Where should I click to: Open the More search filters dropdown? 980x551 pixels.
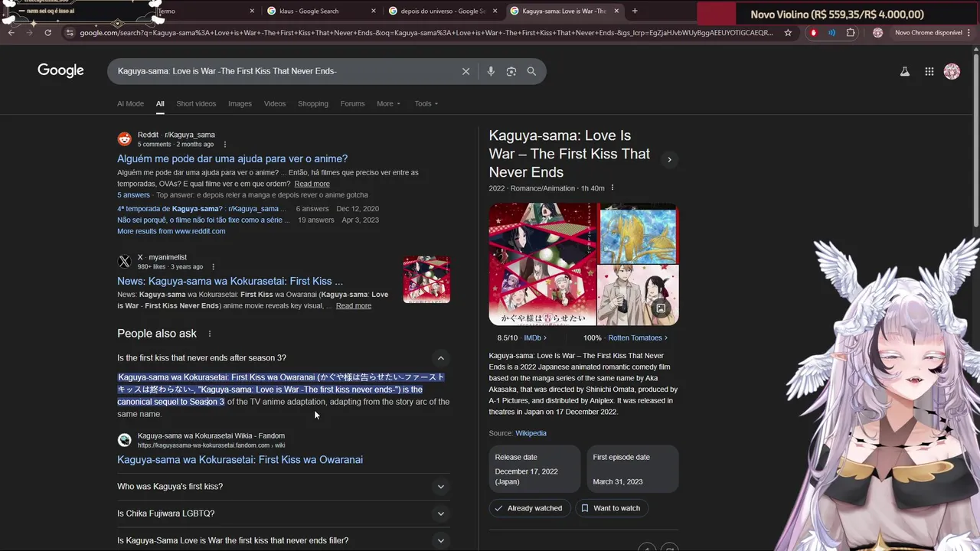388,103
